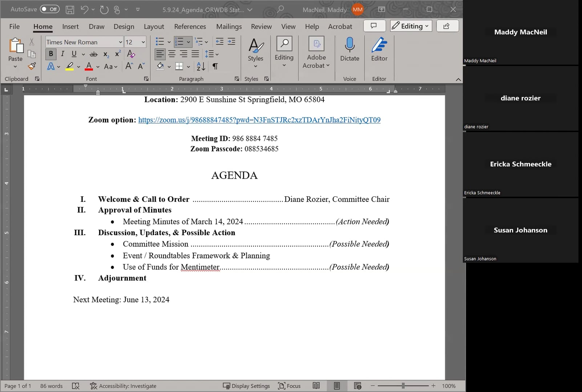The height and width of the screenshot is (392, 582).
Task: Choose a font color from the swatch
Action: (x=88, y=66)
